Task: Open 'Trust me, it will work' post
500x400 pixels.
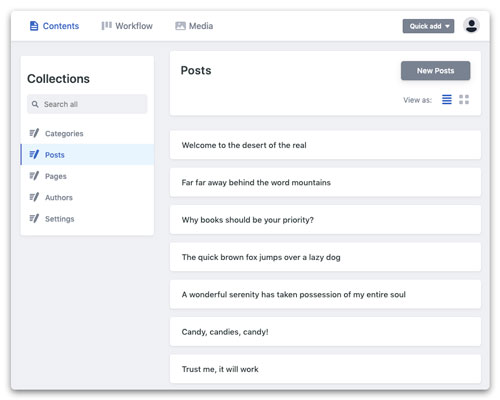Action: (x=325, y=369)
